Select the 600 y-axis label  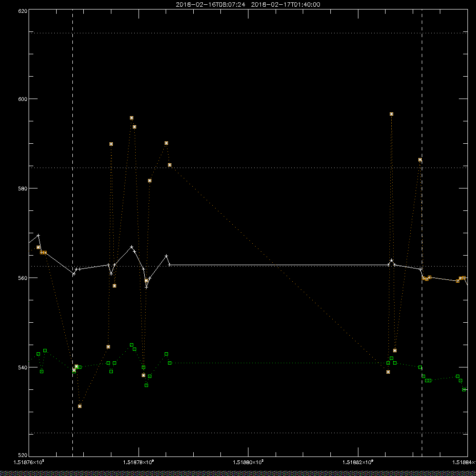coord(23,99)
